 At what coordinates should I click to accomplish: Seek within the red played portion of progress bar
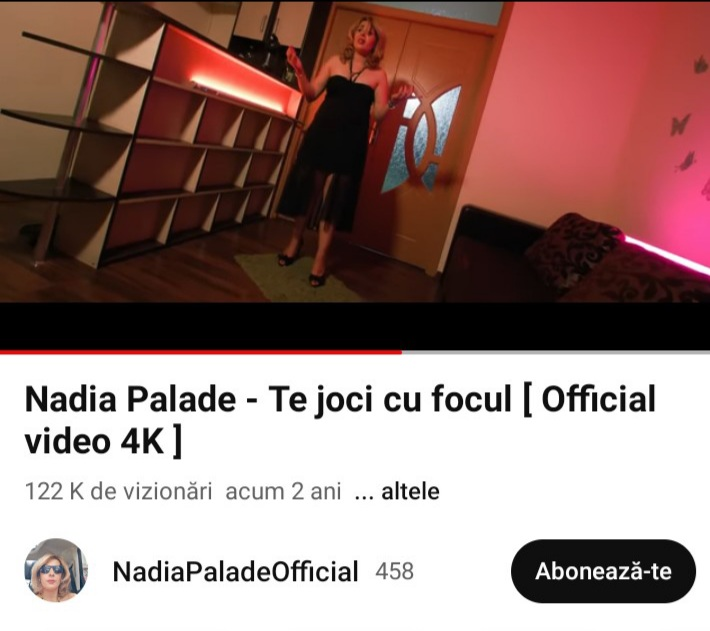pos(201,352)
